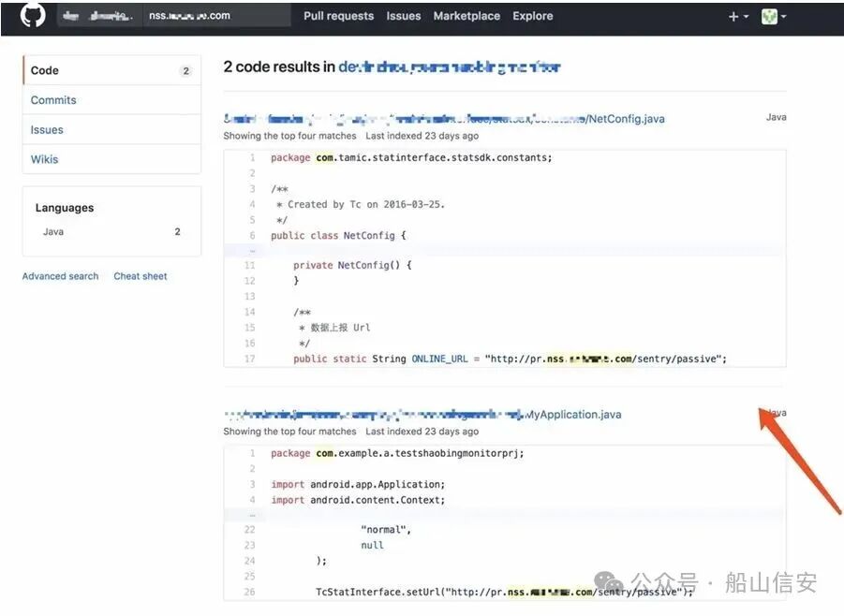Visit the Marketplace page
The width and height of the screenshot is (844, 616).
466,16
